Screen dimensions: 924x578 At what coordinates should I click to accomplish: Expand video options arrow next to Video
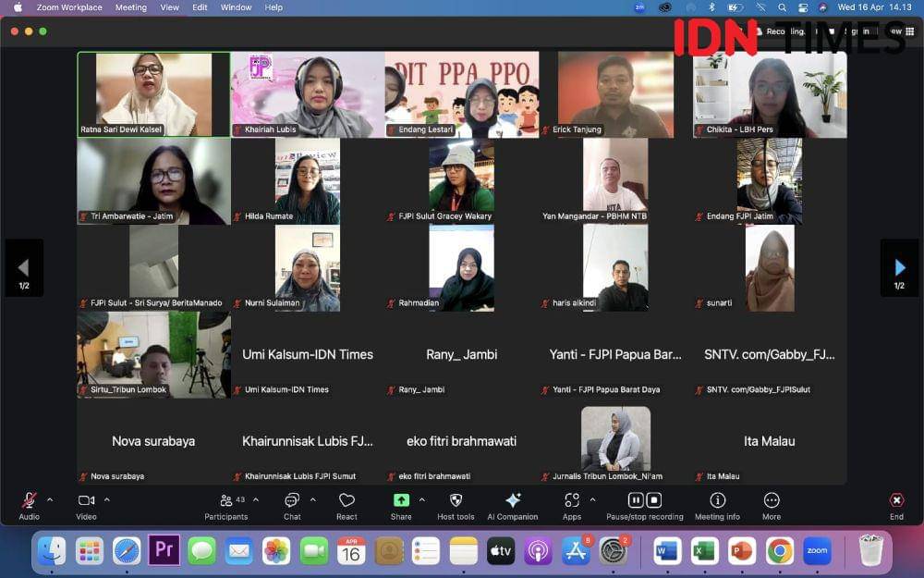107,499
